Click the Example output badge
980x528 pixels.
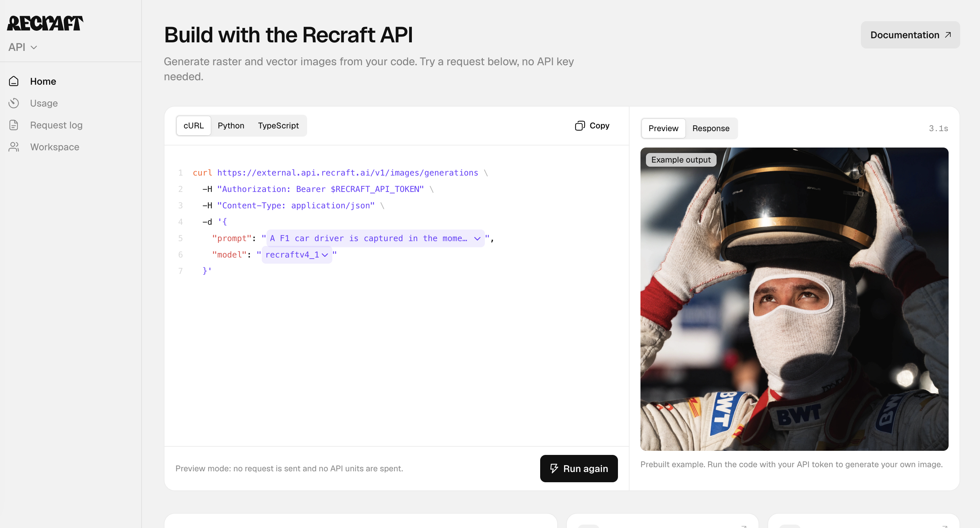(681, 160)
